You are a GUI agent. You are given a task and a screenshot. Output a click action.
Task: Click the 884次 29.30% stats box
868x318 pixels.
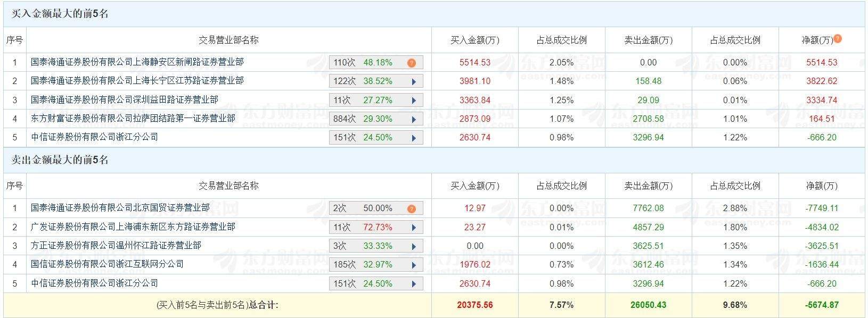click(369, 119)
